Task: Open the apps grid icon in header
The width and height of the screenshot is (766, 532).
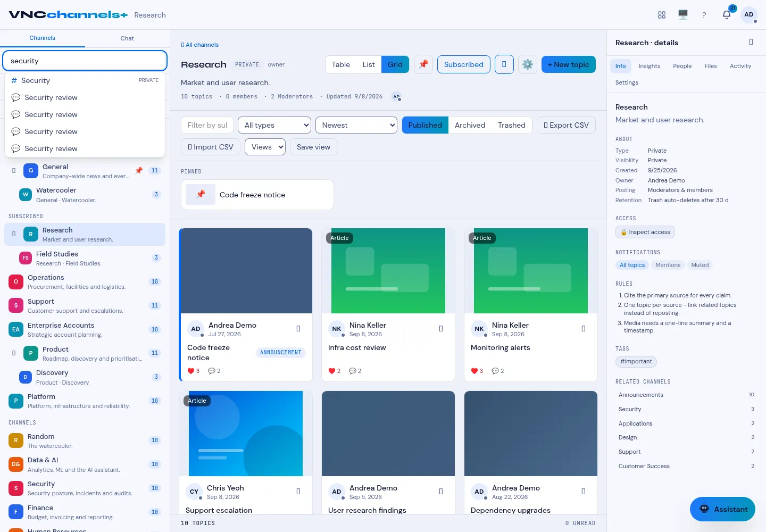Action: tap(662, 15)
